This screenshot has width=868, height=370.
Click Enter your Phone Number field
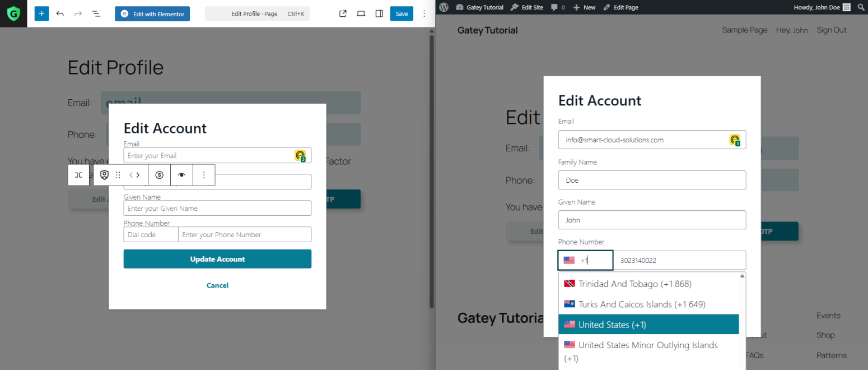245,234
